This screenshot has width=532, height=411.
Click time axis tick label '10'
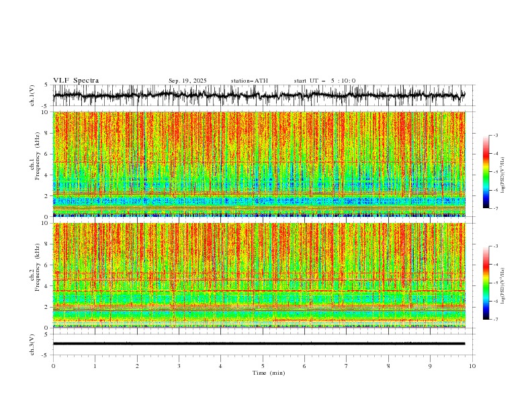pyautogui.click(x=472, y=366)
